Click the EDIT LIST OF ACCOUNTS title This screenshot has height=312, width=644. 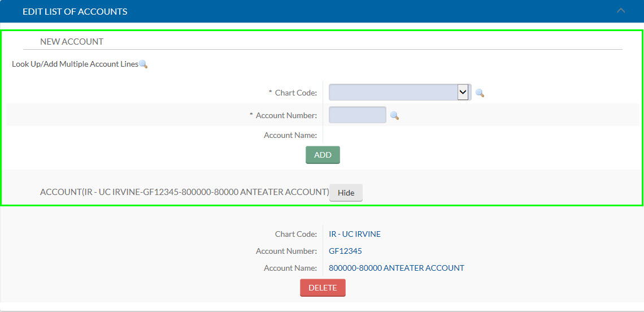[x=75, y=11]
